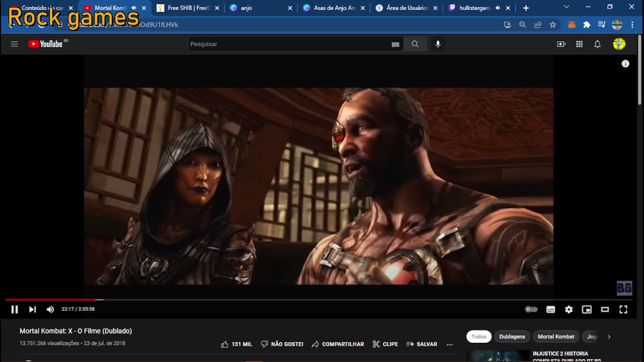
Task: Close the anjo tab
Action: click(x=290, y=8)
